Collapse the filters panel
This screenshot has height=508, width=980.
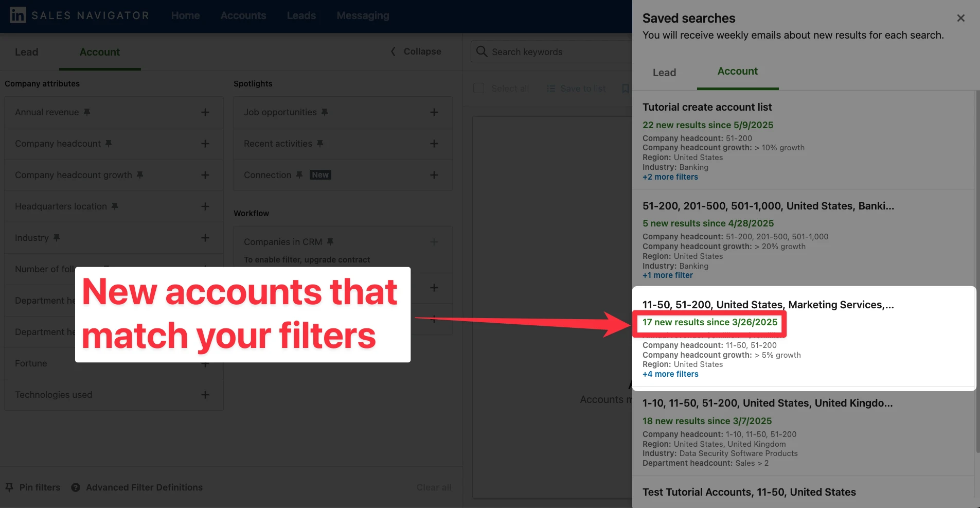pos(416,51)
